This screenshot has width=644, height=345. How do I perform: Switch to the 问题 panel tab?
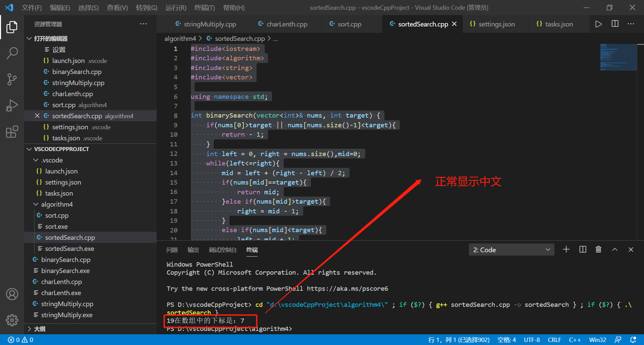172,250
